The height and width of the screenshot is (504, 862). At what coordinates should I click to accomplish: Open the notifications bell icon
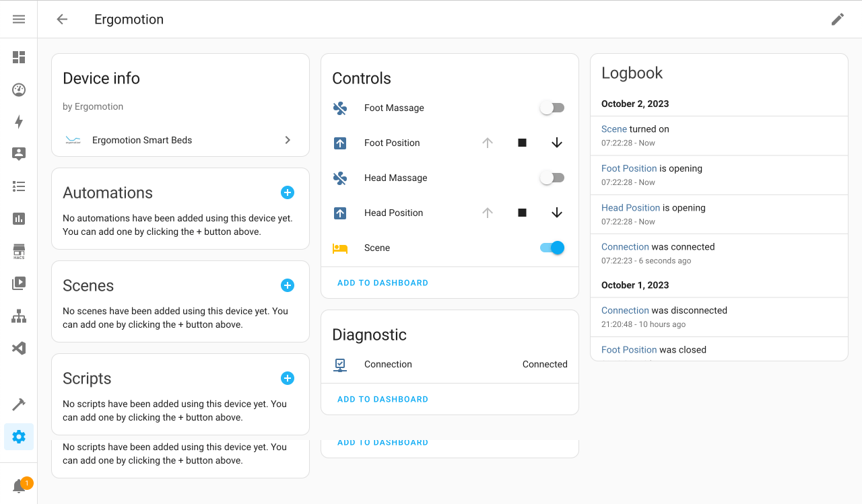point(19,486)
